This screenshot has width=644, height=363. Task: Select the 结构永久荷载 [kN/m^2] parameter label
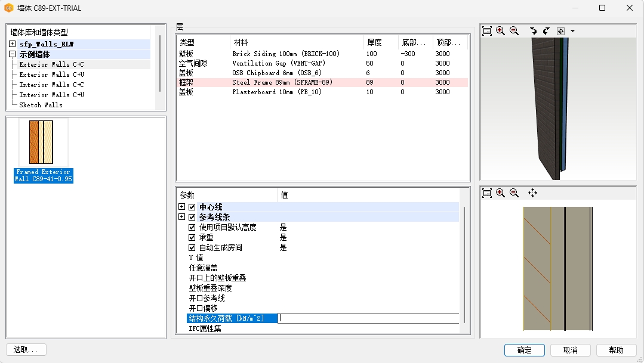click(232, 318)
